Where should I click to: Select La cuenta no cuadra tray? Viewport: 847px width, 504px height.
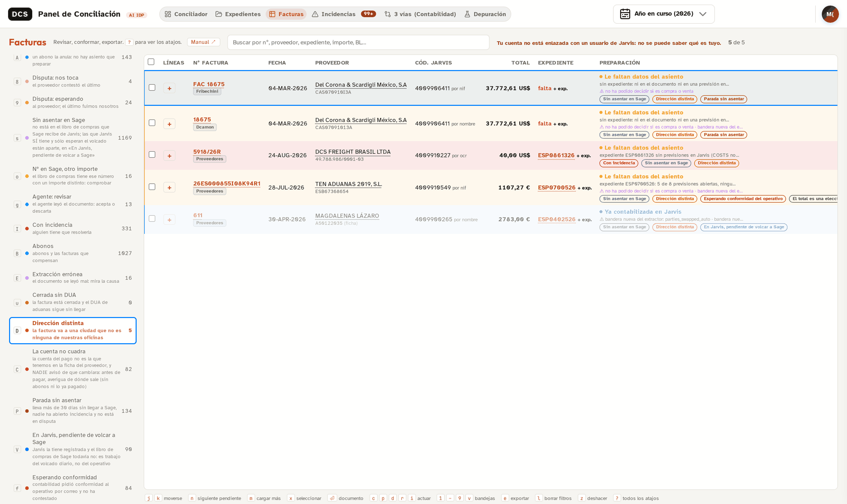click(x=73, y=369)
